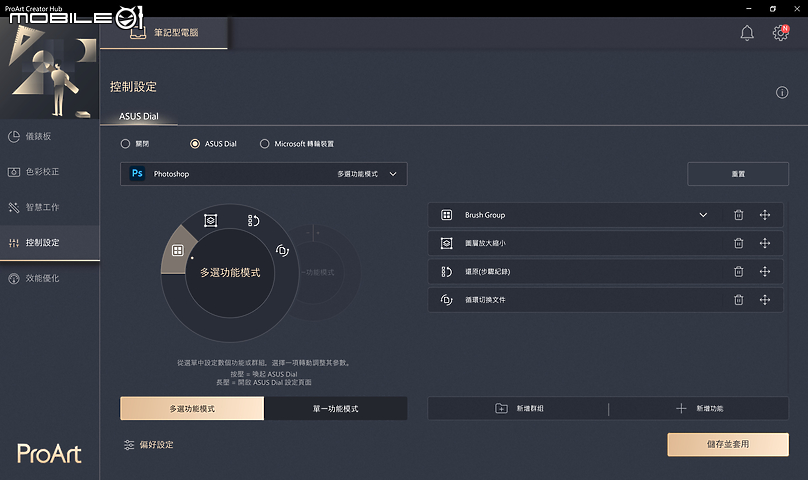Click the faded single-function dial preview
The width and height of the screenshot is (808, 480).
point(327,272)
